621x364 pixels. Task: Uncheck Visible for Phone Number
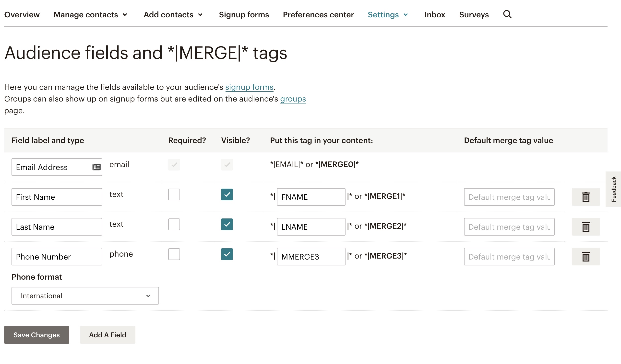pyautogui.click(x=227, y=254)
